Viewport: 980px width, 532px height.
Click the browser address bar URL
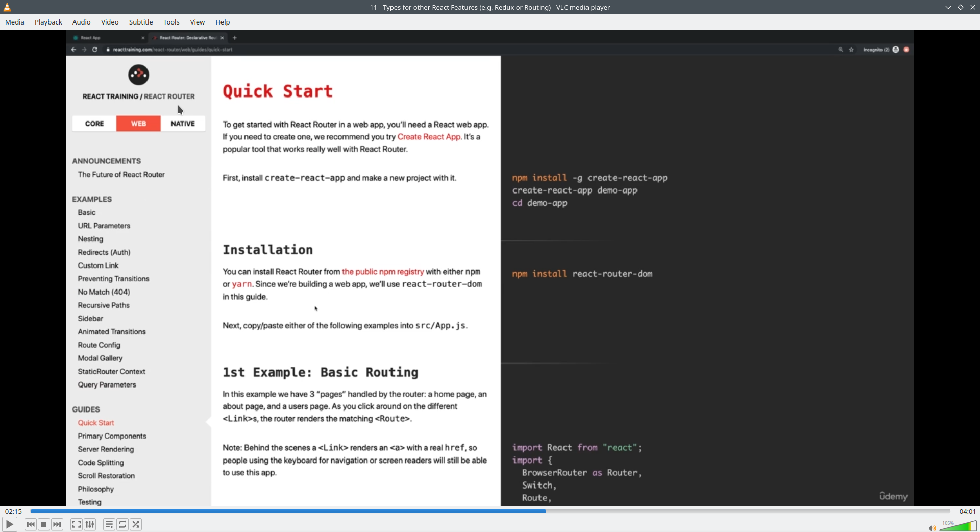point(173,50)
